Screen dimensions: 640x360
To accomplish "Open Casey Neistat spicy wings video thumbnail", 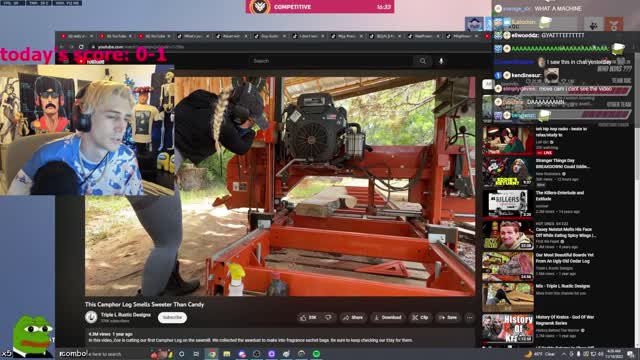I will [x=508, y=236].
